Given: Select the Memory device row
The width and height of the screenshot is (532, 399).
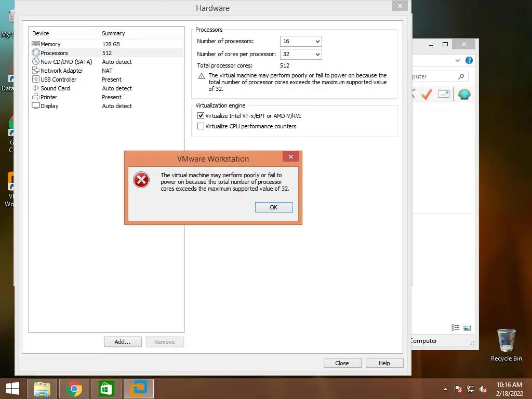Looking at the screenshot, I should 107,44.
